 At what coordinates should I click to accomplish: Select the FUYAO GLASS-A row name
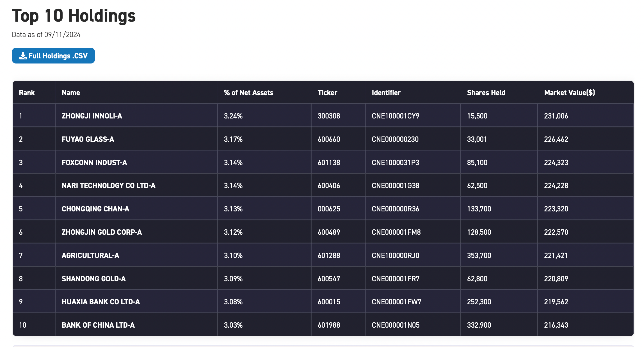tap(88, 139)
